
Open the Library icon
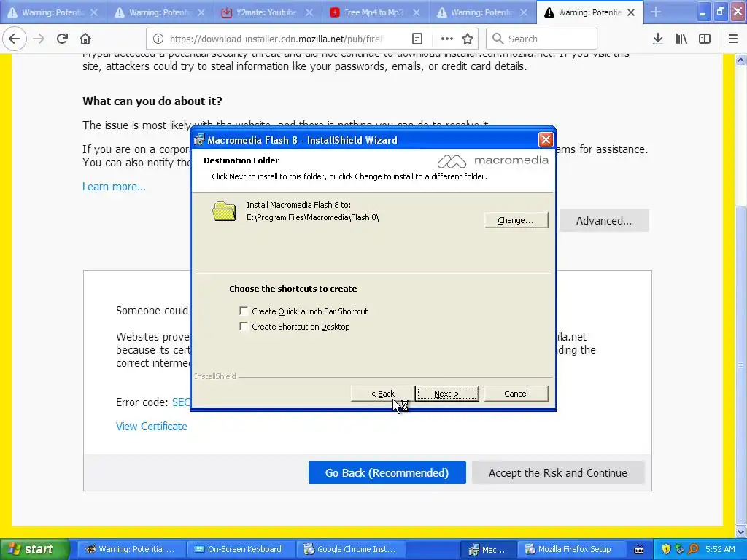coord(681,39)
